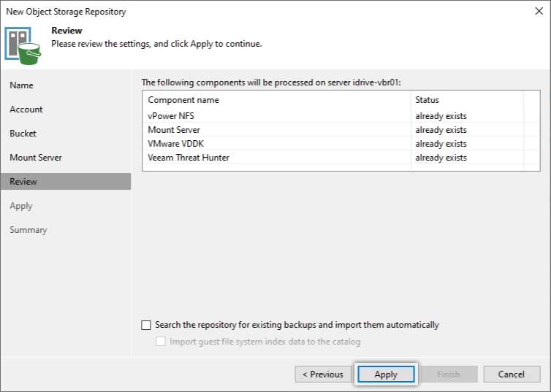Select the Veeam Threat Hunter row
551x392 pixels.
(x=341, y=158)
